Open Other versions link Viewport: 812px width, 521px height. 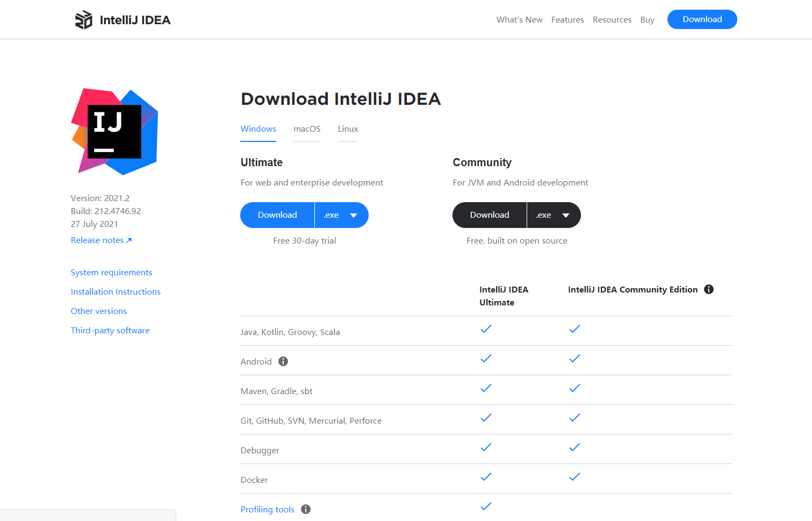click(x=99, y=311)
